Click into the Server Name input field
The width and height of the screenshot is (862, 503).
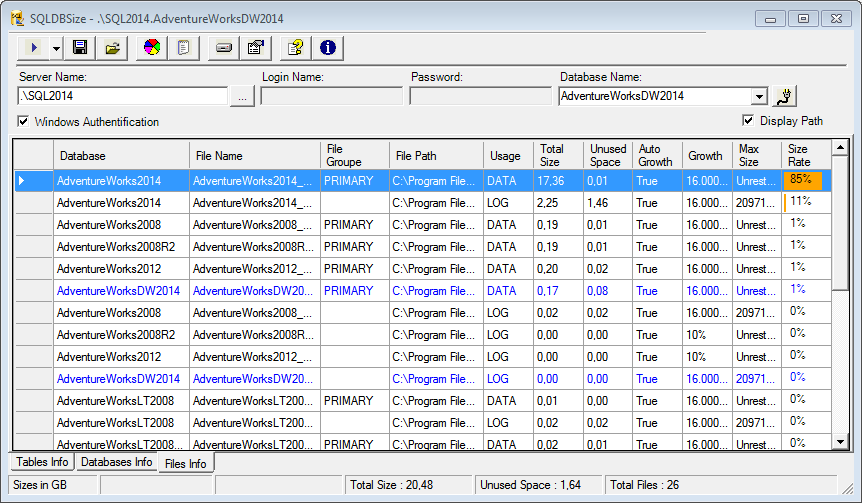pyautogui.click(x=123, y=96)
